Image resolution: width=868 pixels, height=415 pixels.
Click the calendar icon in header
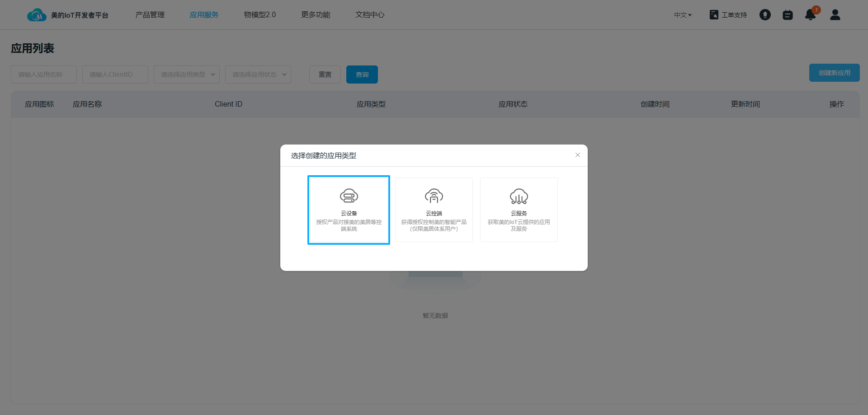(x=788, y=15)
